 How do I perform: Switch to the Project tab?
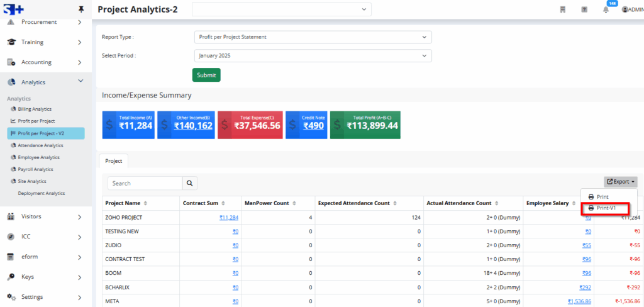pos(113,161)
